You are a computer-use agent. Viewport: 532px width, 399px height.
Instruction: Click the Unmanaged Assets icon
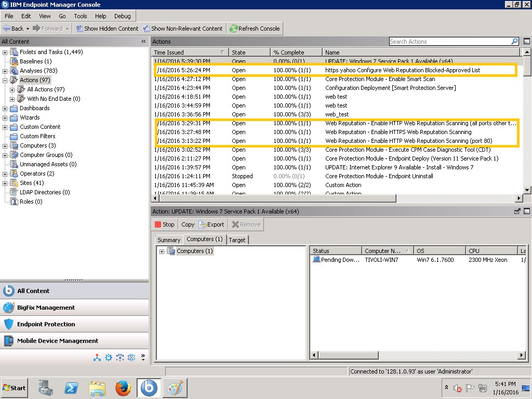(x=14, y=164)
